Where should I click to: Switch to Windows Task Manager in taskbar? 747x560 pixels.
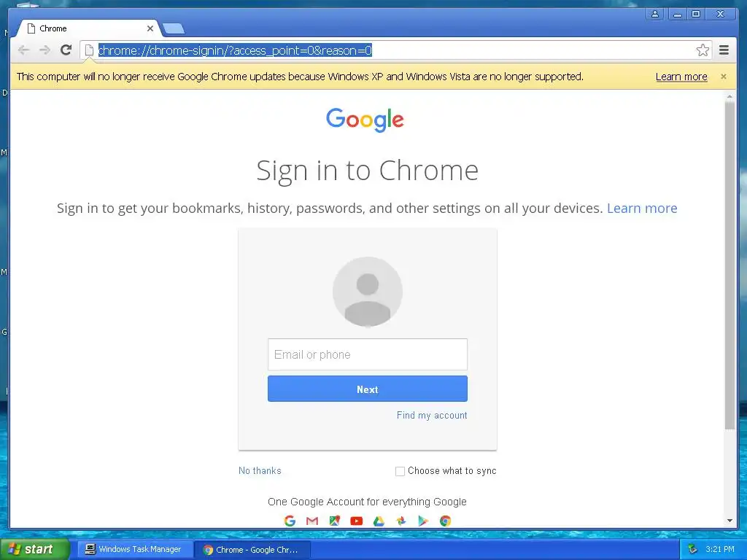pyautogui.click(x=135, y=550)
